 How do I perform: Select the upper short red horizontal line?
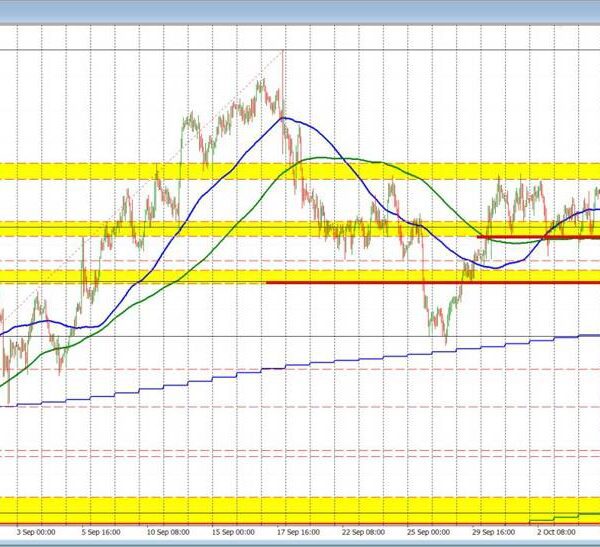(538, 237)
